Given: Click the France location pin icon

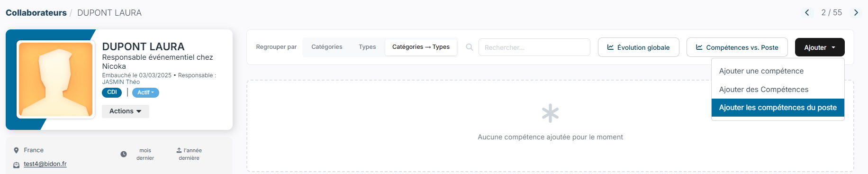Looking at the screenshot, I should [x=16, y=150].
